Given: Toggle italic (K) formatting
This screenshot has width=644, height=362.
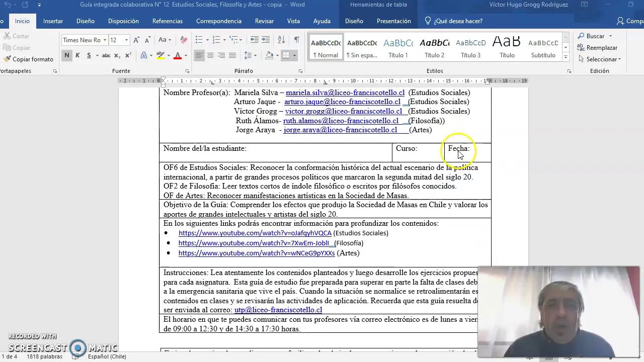Looking at the screenshot, I should pos(77,55).
